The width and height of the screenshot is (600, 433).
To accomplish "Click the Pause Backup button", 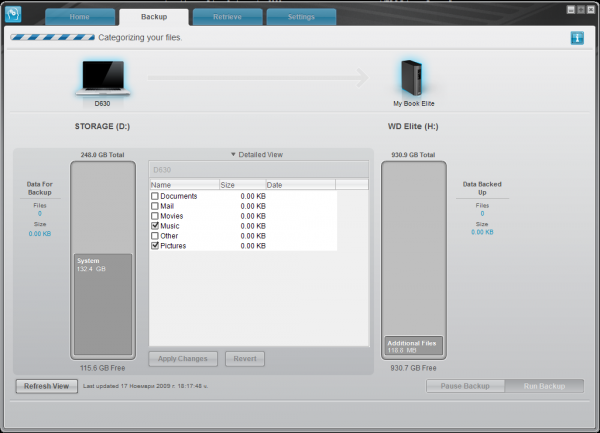I will (x=465, y=386).
